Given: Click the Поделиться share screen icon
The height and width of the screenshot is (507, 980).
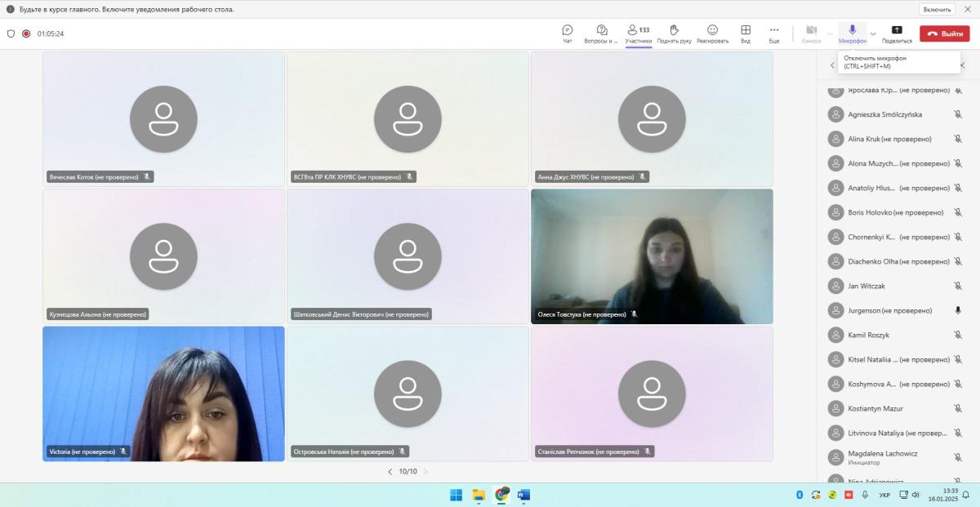Looking at the screenshot, I should click(897, 30).
